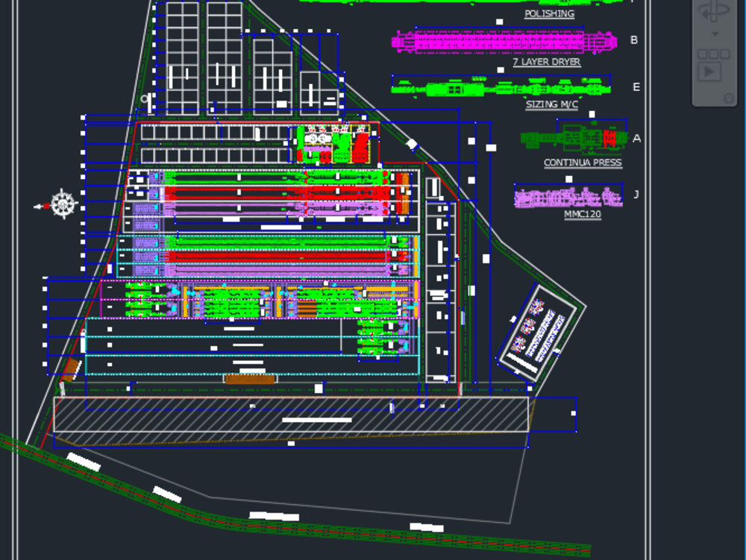This screenshot has width=746, height=560.
Task: Select the letter J machine tag
Action: (x=636, y=194)
